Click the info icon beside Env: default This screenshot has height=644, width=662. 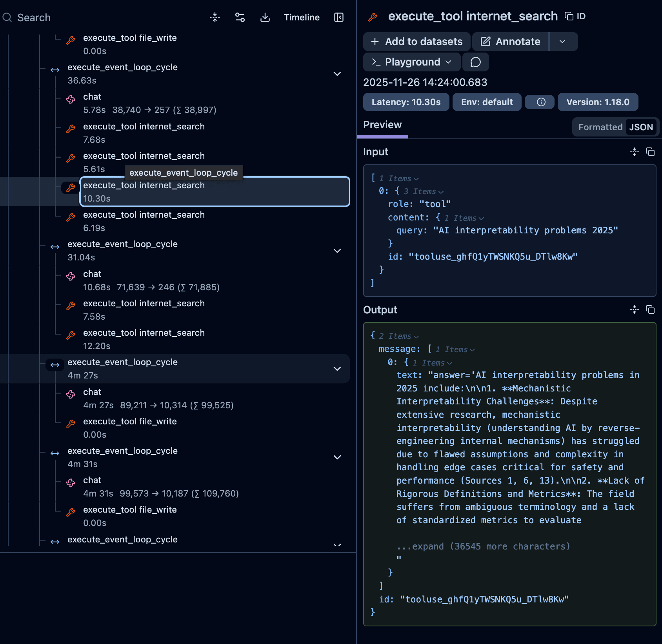539,102
